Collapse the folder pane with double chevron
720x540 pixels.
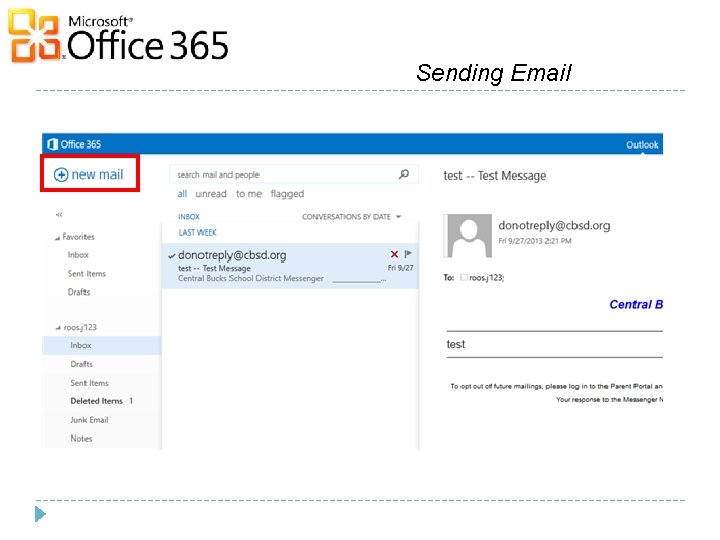pyautogui.click(x=59, y=214)
